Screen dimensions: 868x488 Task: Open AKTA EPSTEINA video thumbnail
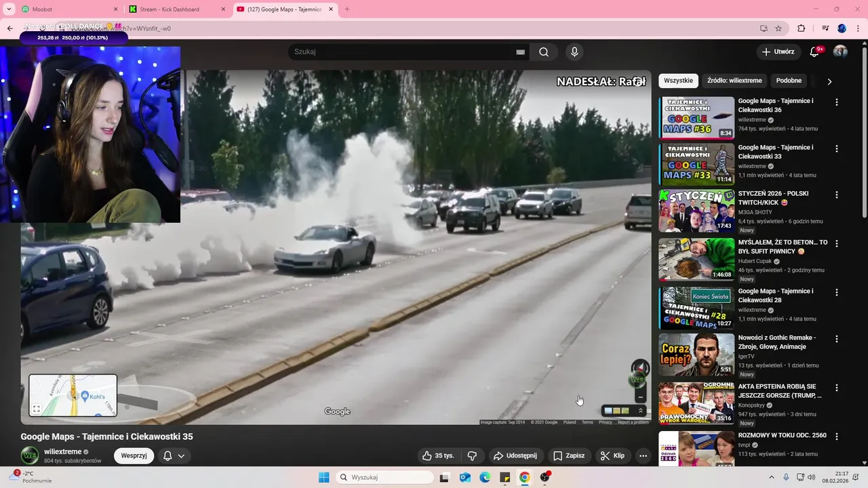696,403
